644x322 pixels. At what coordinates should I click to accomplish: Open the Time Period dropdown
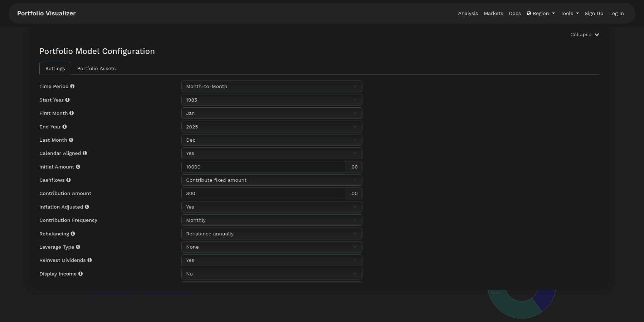pyautogui.click(x=272, y=86)
